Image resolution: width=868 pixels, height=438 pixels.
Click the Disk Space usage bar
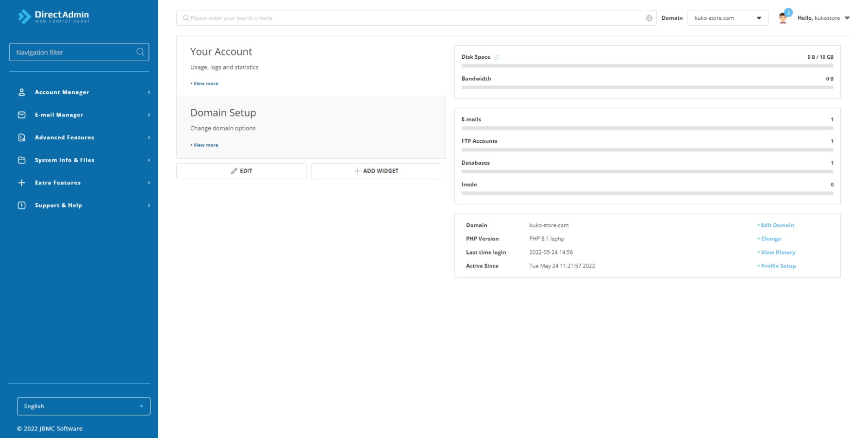tap(647, 66)
